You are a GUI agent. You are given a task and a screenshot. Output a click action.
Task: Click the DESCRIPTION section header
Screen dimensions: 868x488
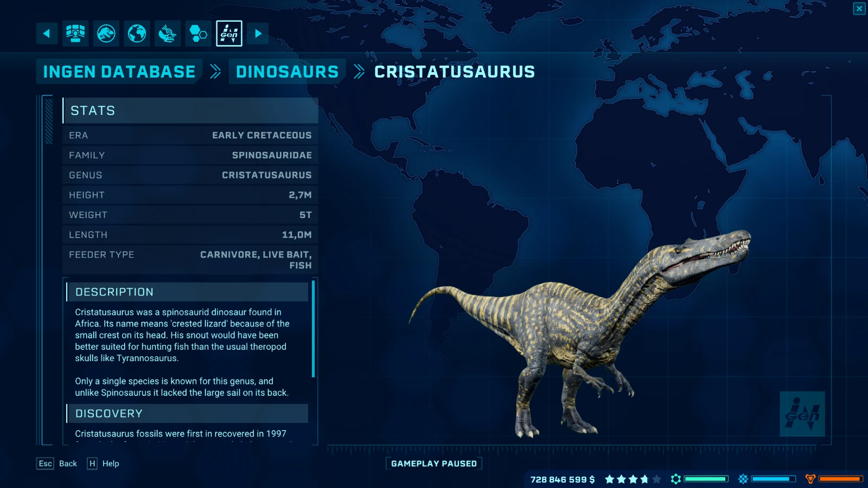187,292
